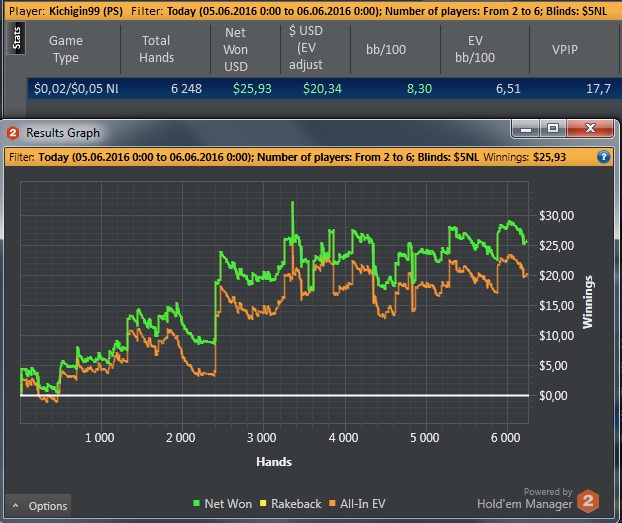
Task: Click the graph filter bar Winnings: $25,93 text
Action: coord(524,157)
